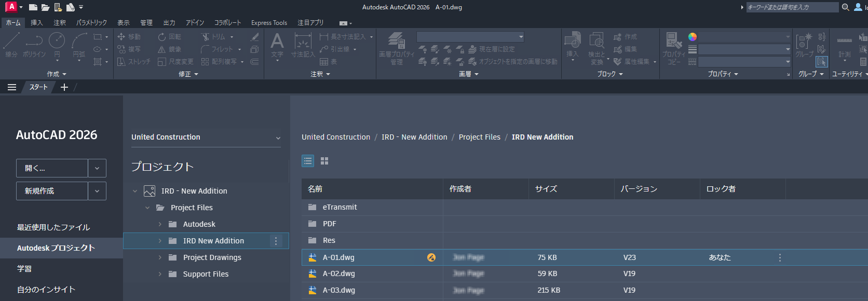Expand the Support Files folder node
The image size is (868, 301).
point(160,274)
